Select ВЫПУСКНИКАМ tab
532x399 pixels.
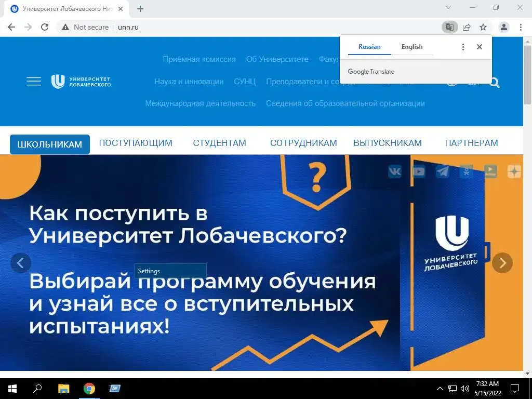(388, 143)
